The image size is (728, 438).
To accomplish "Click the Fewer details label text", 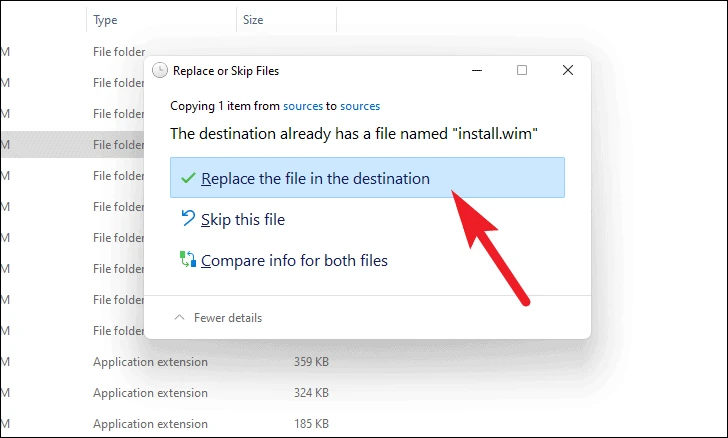I will tap(228, 318).
